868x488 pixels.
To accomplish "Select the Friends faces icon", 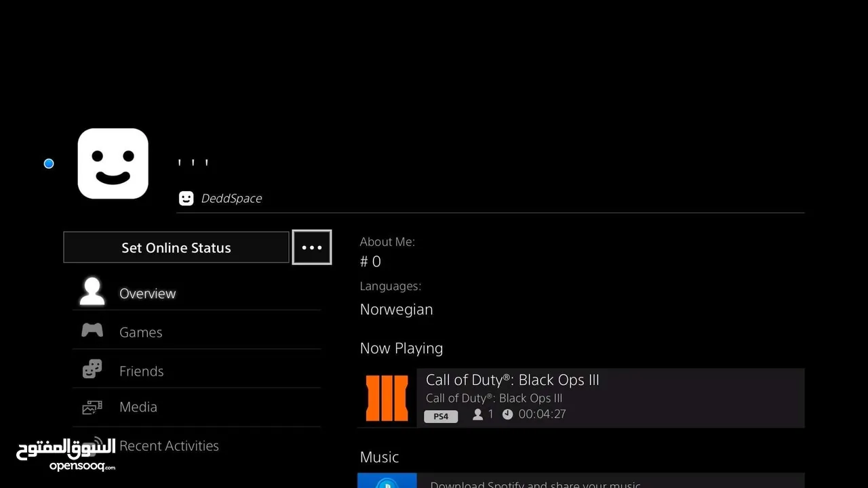I will pos(92,369).
